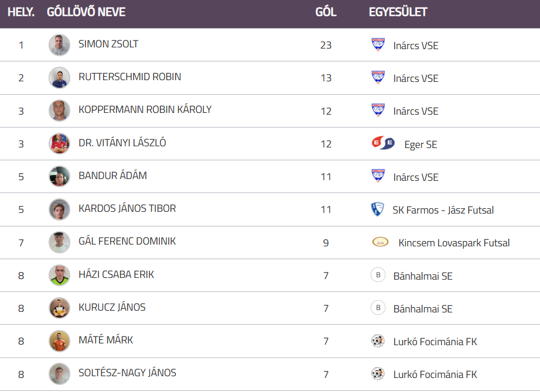The height and width of the screenshot is (392, 540).
Task: Click Házi Csaba Erik's Bánhalmai SE badge
Action: (x=378, y=275)
